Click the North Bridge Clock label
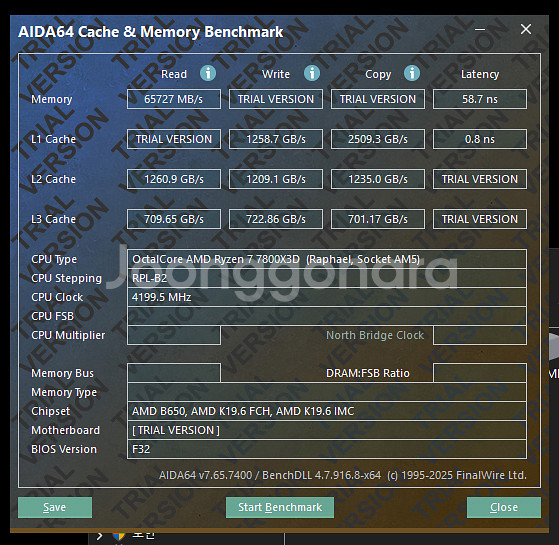The height and width of the screenshot is (545, 559). click(x=375, y=335)
